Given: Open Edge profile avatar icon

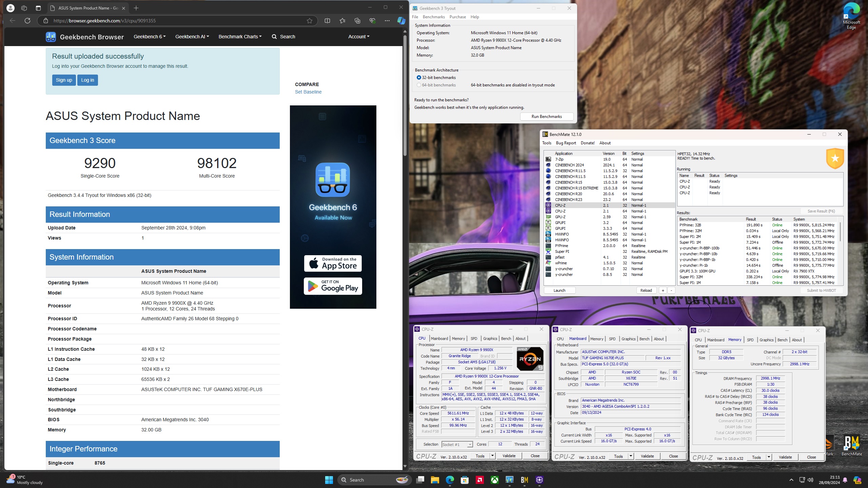Looking at the screenshot, I should coord(11,8).
